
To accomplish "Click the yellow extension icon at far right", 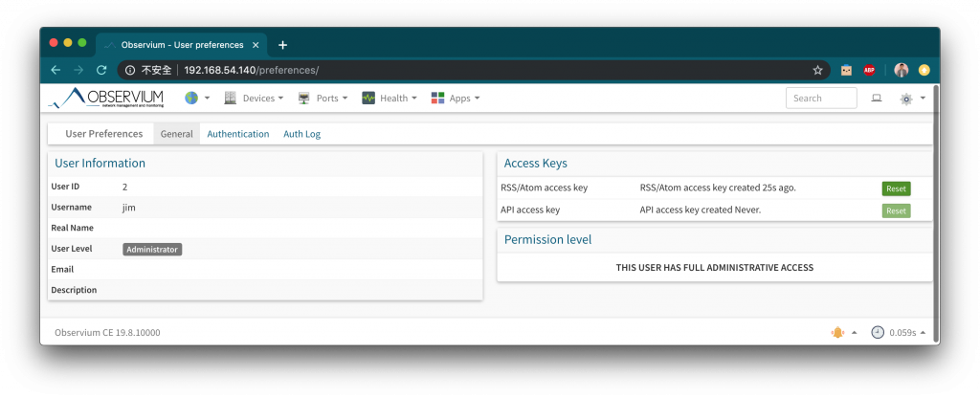I will pos(924,70).
